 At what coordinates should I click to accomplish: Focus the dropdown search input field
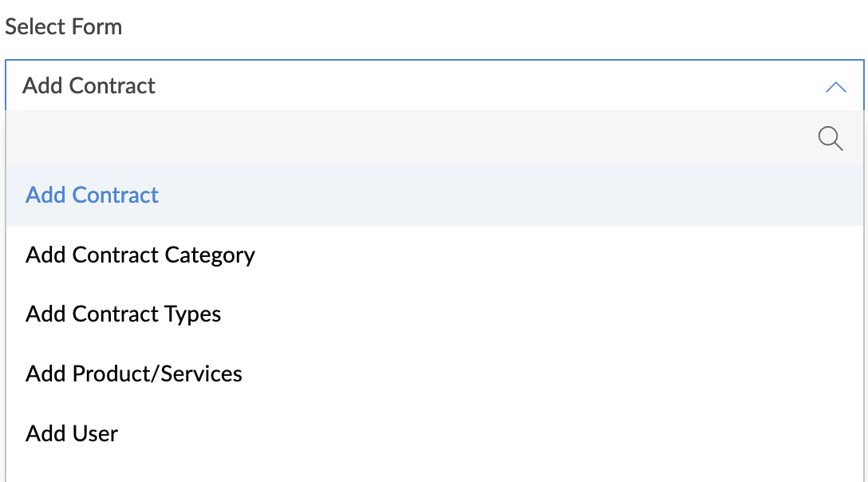(409, 139)
